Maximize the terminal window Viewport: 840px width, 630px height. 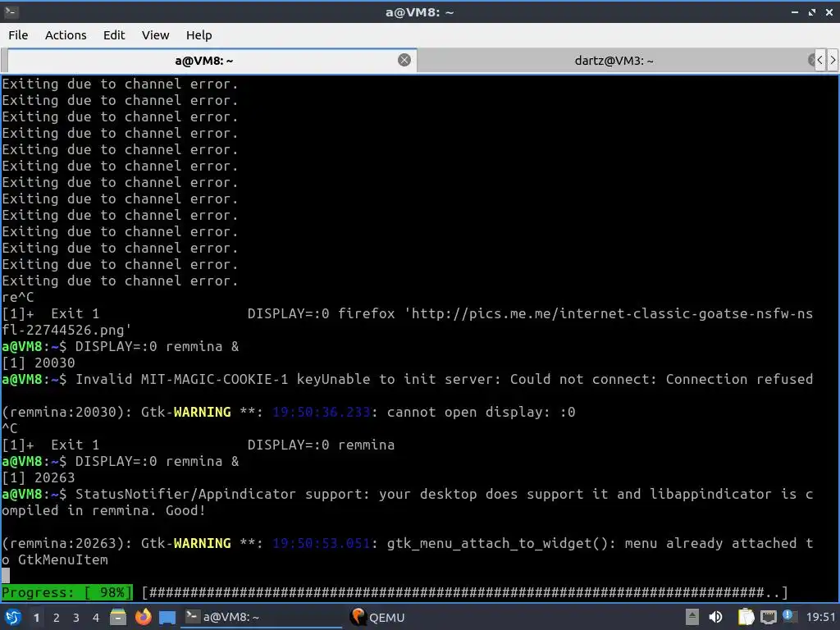812,11
